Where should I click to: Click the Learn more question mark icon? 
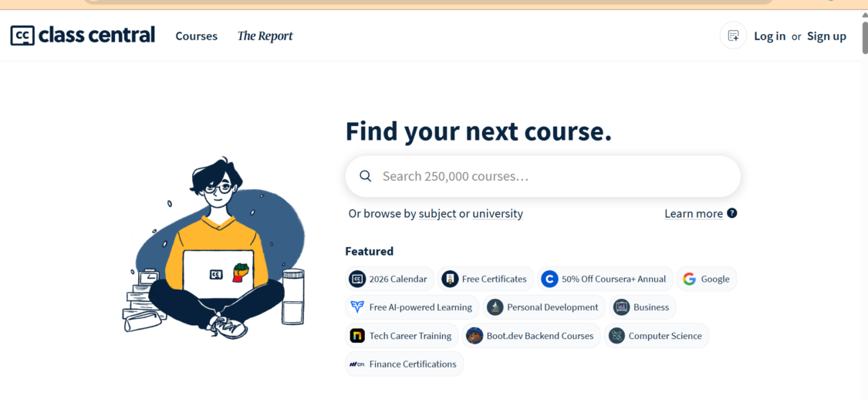click(x=732, y=213)
